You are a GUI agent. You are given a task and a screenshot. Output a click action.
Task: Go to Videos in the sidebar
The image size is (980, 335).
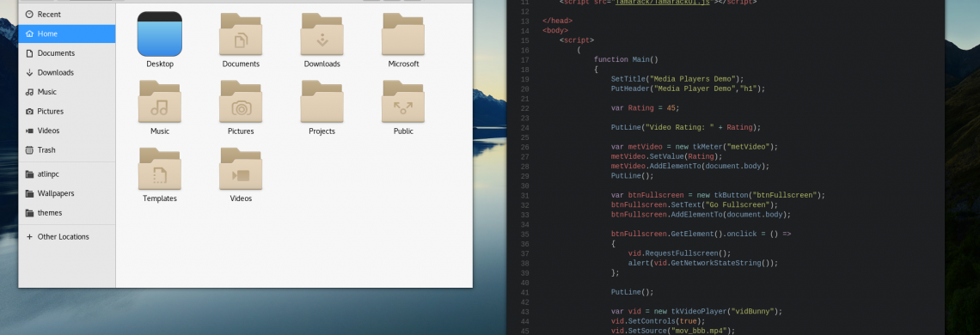point(67,131)
